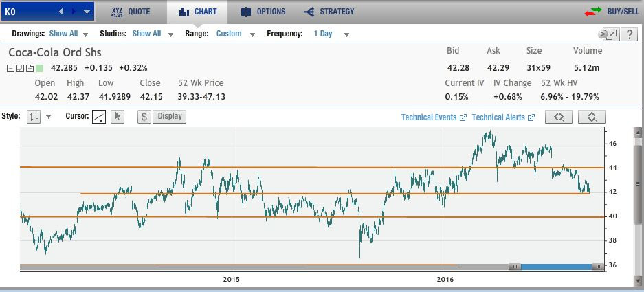Viewport: 644px width, 292px height.
Task: Click the Low value 41.9289
Action: tap(115, 97)
